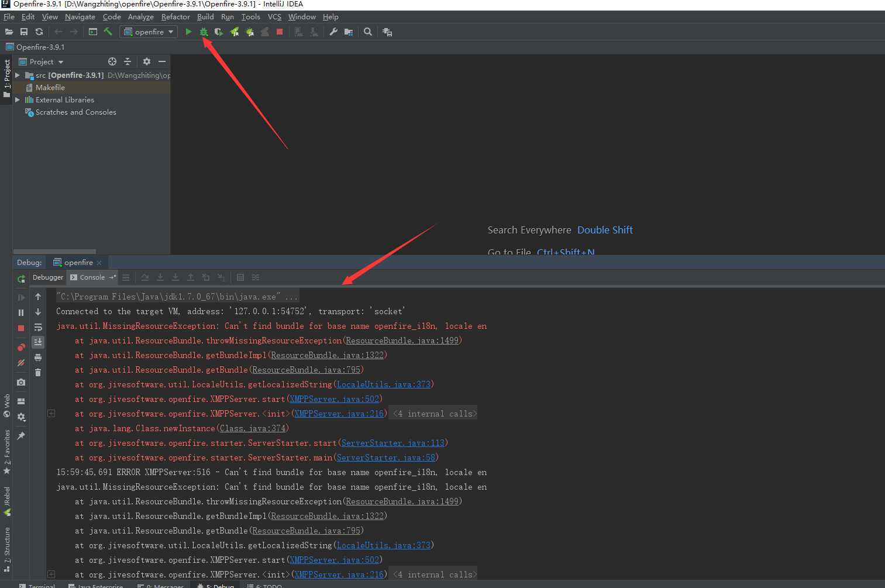Run with coverage using the shield icon
The height and width of the screenshot is (588, 885).
click(x=219, y=32)
